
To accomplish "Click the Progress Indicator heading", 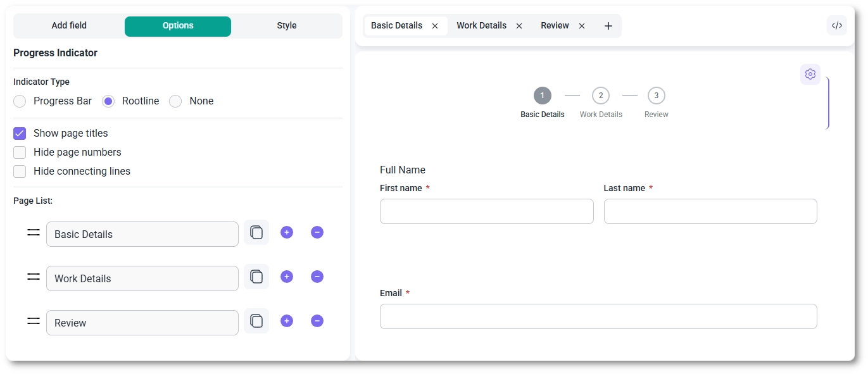I will [x=56, y=53].
